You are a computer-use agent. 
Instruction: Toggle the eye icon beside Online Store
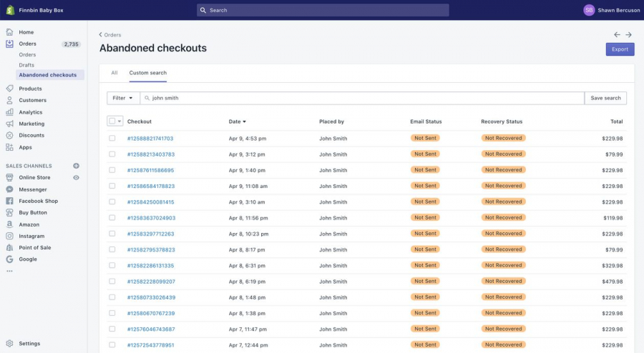(77, 177)
